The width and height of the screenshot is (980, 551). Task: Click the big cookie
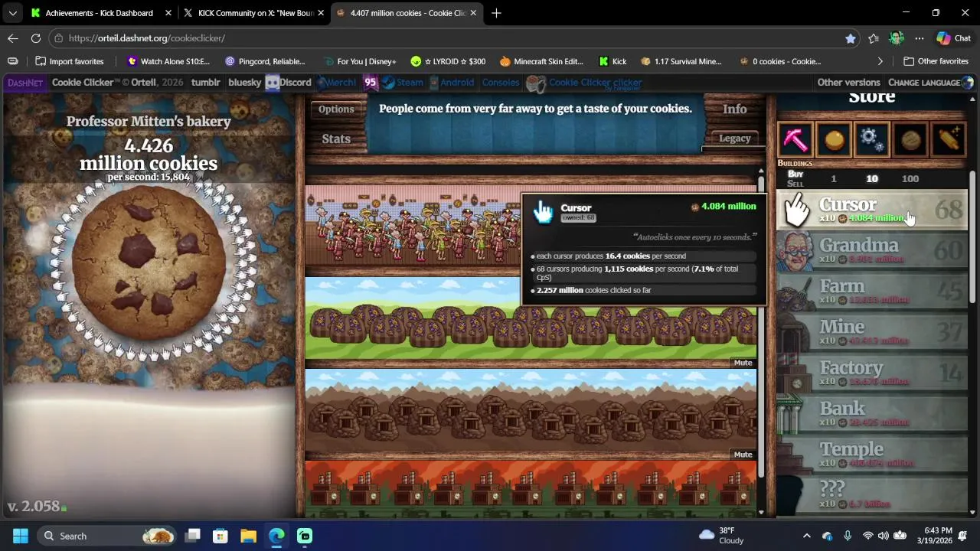(x=149, y=262)
